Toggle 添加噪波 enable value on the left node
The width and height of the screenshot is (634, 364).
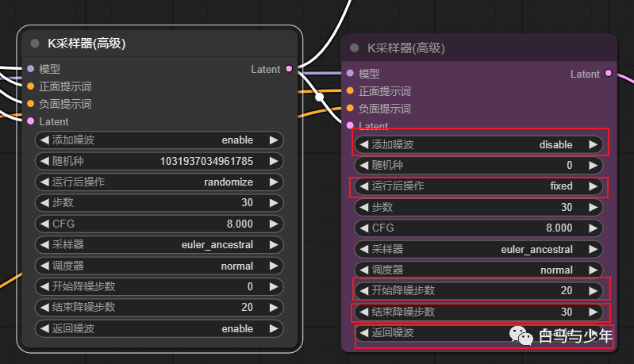159,140
